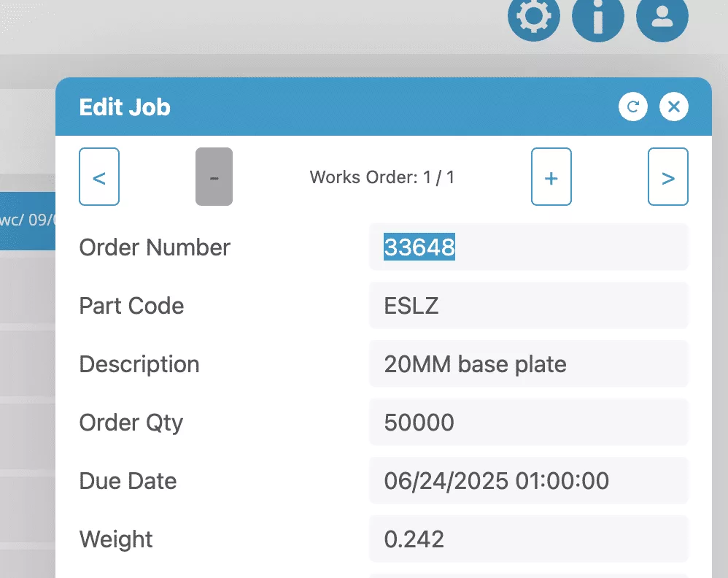Click the 'Description' label

(x=139, y=364)
